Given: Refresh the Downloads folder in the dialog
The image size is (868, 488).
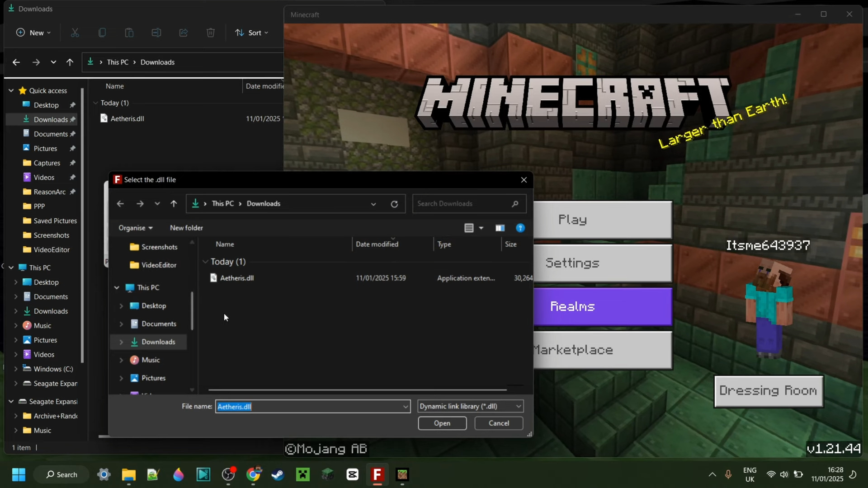Looking at the screenshot, I should tap(394, 204).
